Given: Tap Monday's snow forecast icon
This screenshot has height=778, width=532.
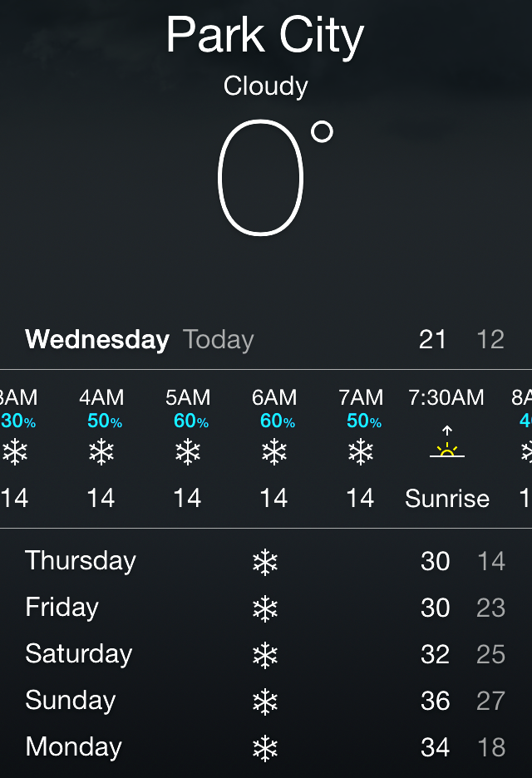Looking at the screenshot, I should (x=265, y=749).
